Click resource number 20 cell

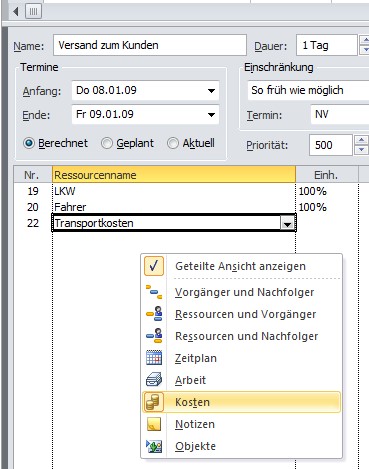(33, 207)
